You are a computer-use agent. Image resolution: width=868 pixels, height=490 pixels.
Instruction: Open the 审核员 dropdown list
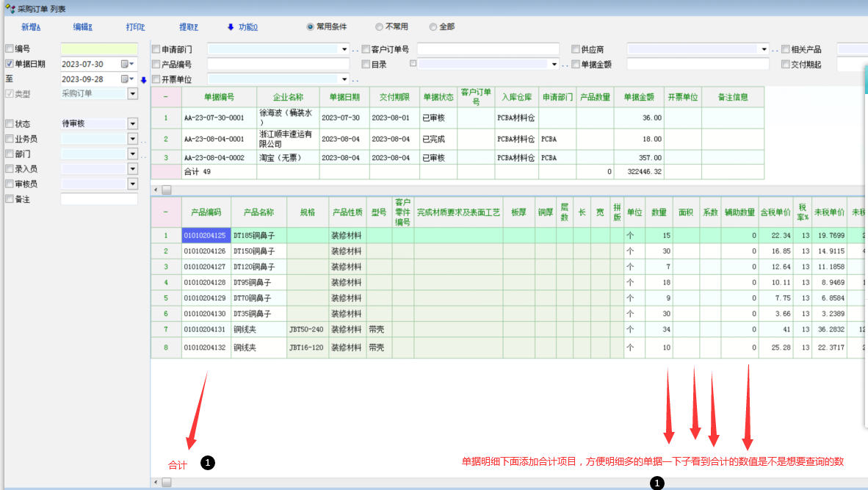132,184
